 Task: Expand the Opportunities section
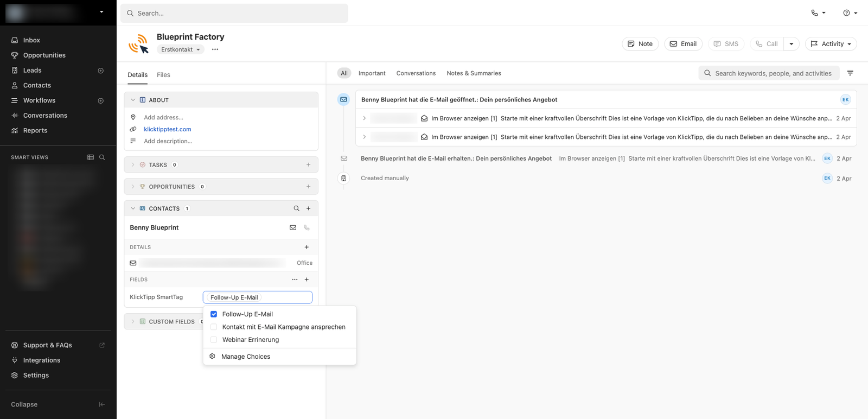coord(133,187)
